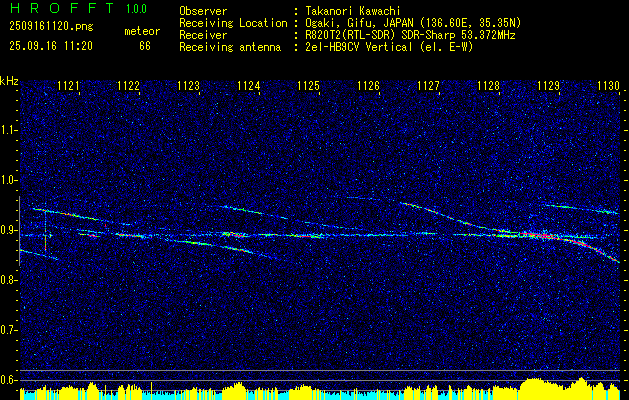The height and width of the screenshot is (400, 629).
Task: Click the HROFFT title text
Action: click(62, 8)
